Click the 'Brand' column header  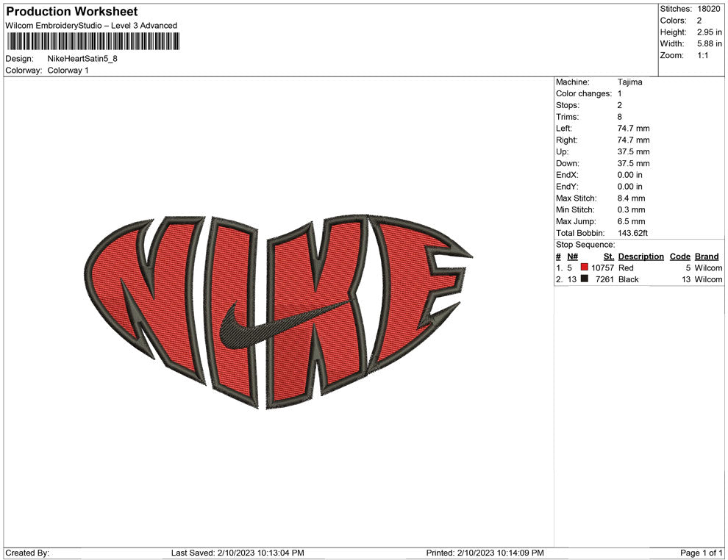coord(707,256)
